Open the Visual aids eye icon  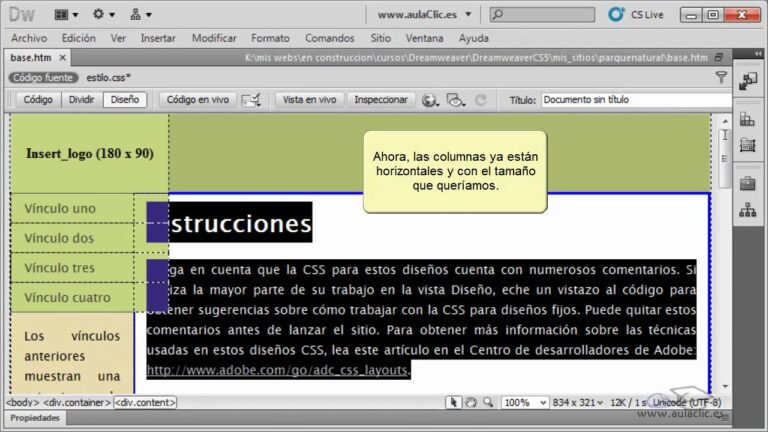(x=456, y=100)
